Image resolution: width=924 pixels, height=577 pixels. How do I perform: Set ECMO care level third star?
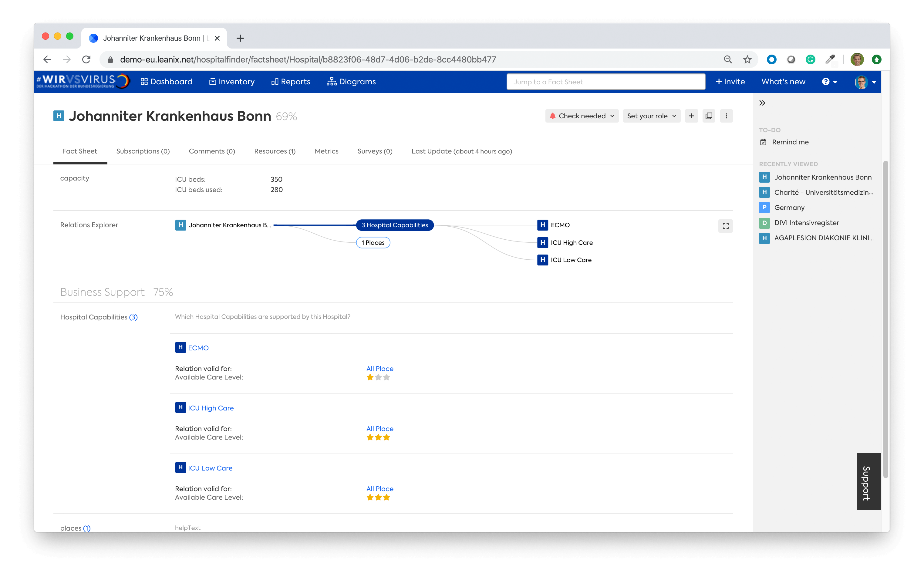click(x=386, y=377)
